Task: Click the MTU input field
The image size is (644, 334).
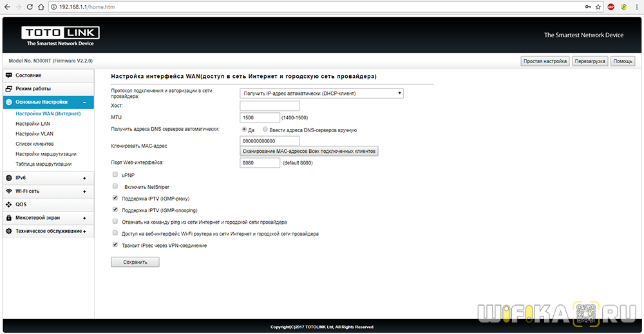Action: [x=260, y=117]
